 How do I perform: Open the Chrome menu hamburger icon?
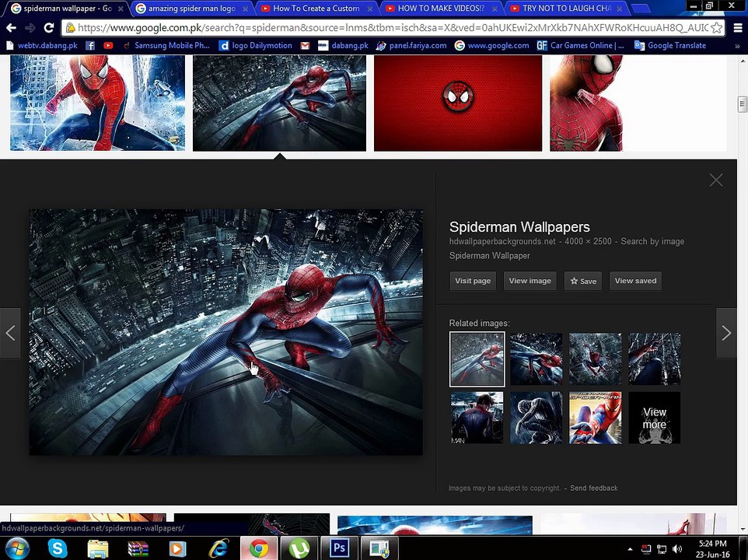[x=738, y=28]
